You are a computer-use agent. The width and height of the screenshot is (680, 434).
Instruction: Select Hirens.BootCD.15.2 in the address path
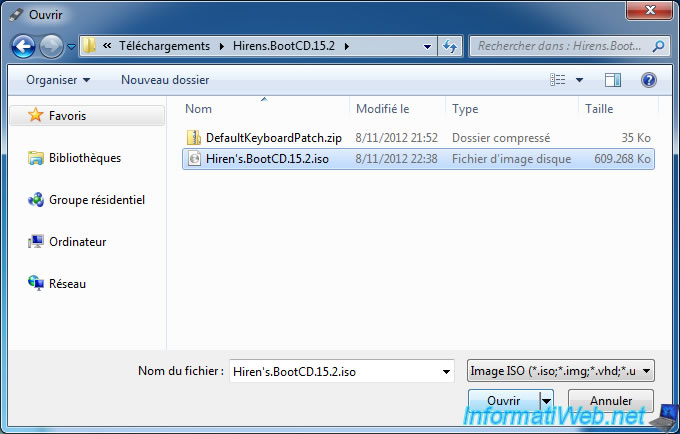[x=284, y=46]
